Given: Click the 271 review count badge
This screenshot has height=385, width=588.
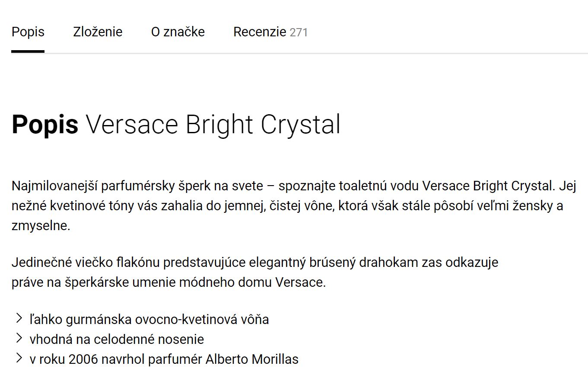Looking at the screenshot, I should [299, 32].
